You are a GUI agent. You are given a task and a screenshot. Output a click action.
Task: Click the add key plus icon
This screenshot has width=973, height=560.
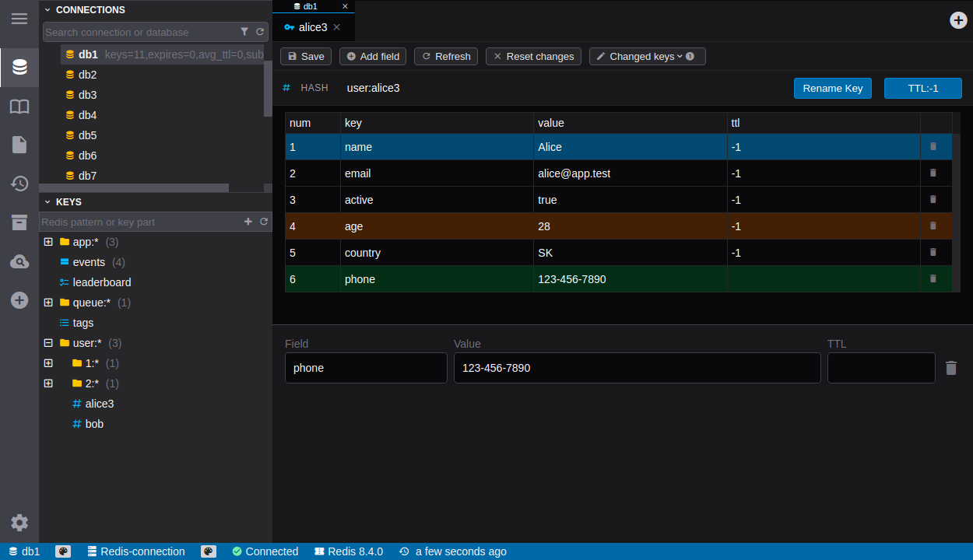(248, 222)
